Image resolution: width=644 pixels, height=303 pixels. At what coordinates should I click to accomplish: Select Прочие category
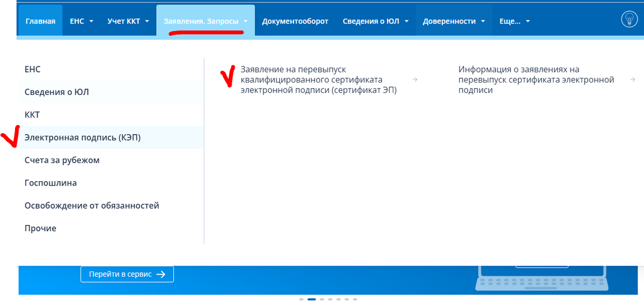point(111,228)
